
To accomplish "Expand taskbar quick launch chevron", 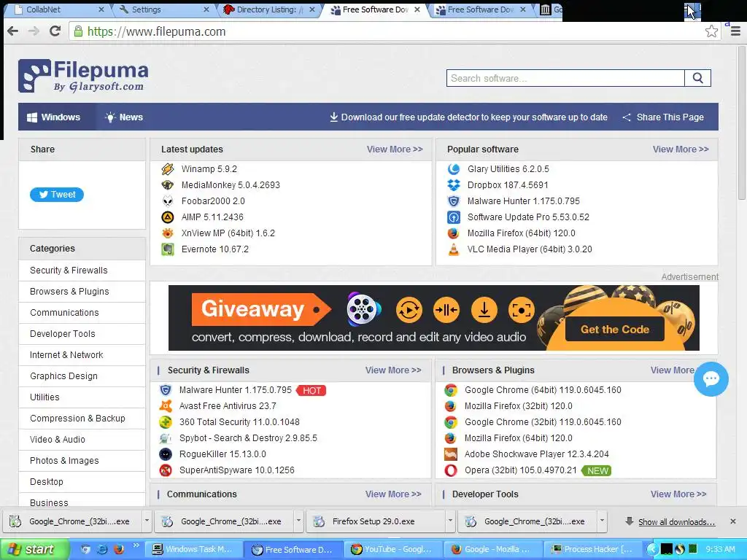I will coord(136,545).
